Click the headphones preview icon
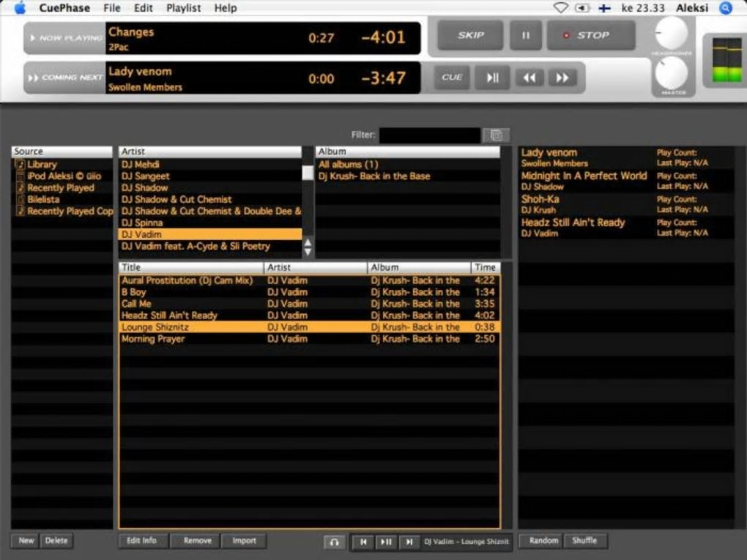Screen dimensions: 747x560 click(335, 542)
